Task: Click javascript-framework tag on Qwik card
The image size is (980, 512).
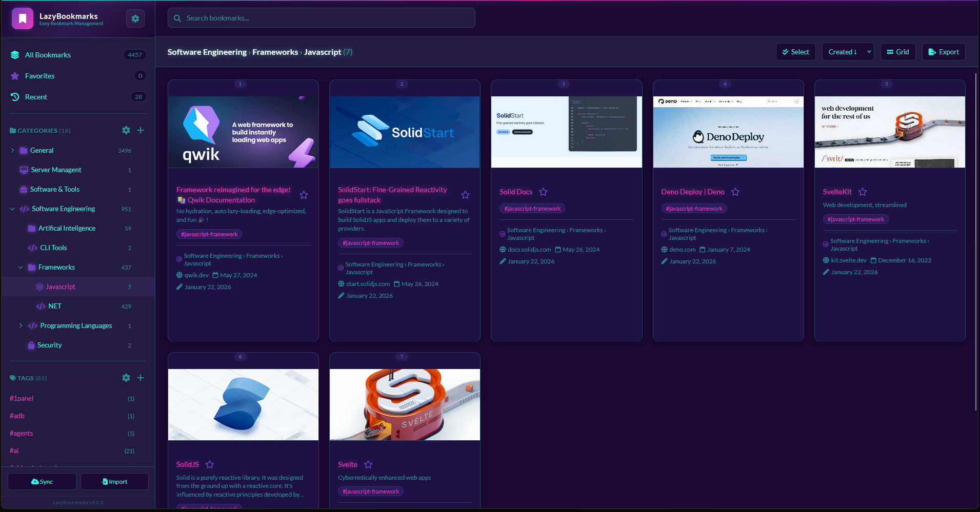Action: 209,234
